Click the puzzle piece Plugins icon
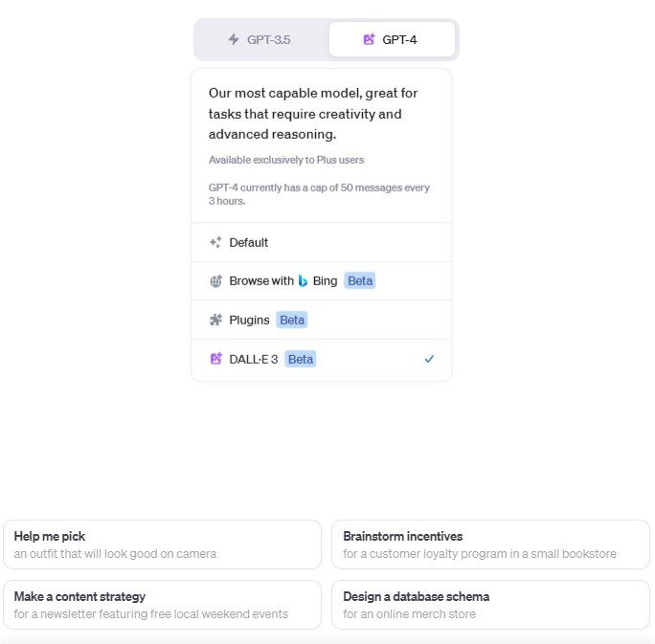Image resolution: width=655 pixels, height=644 pixels. click(215, 320)
